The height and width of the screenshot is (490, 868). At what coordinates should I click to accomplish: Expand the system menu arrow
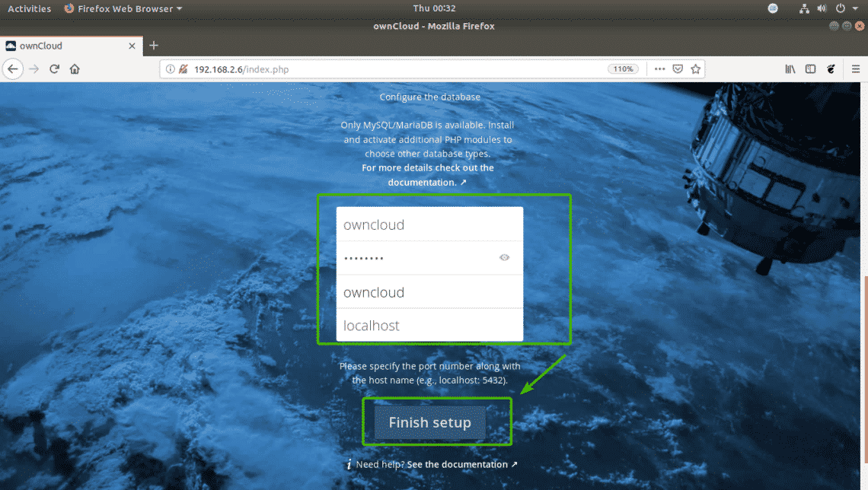pyautogui.click(x=855, y=8)
